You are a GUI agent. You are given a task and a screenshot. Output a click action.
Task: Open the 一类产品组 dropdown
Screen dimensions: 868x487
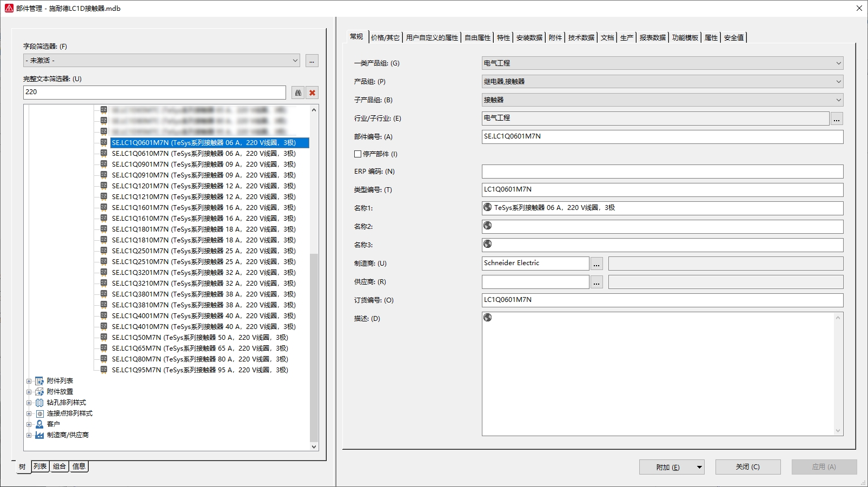click(x=838, y=63)
